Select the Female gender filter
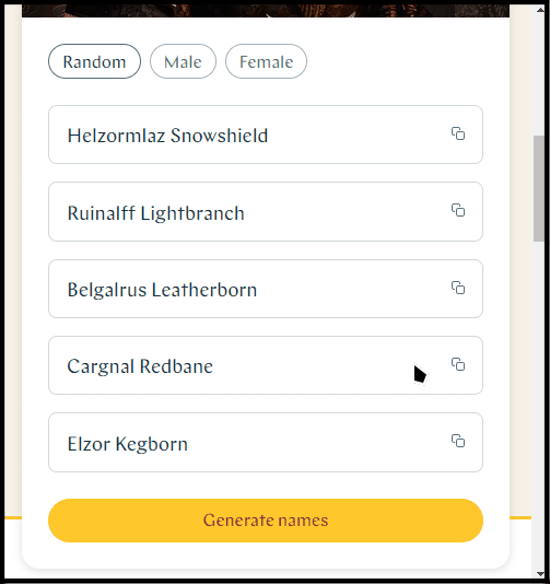 point(266,61)
